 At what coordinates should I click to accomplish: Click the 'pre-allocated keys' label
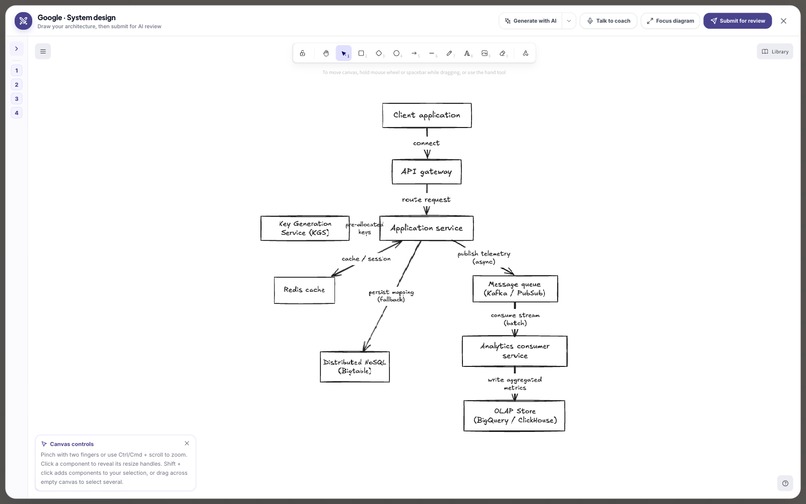pyautogui.click(x=364, y=228)
